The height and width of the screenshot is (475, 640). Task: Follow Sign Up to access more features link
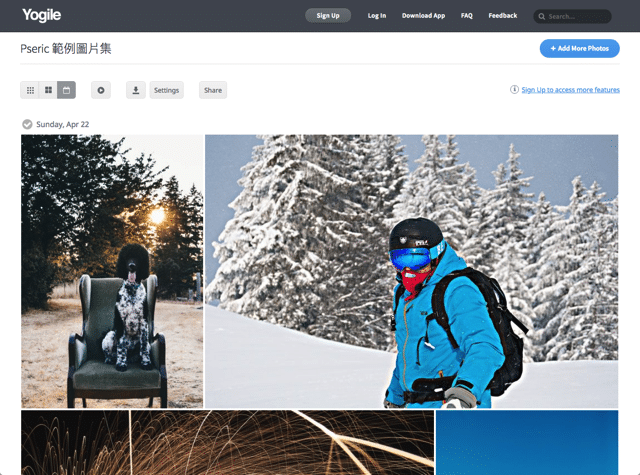coord(570,90)
